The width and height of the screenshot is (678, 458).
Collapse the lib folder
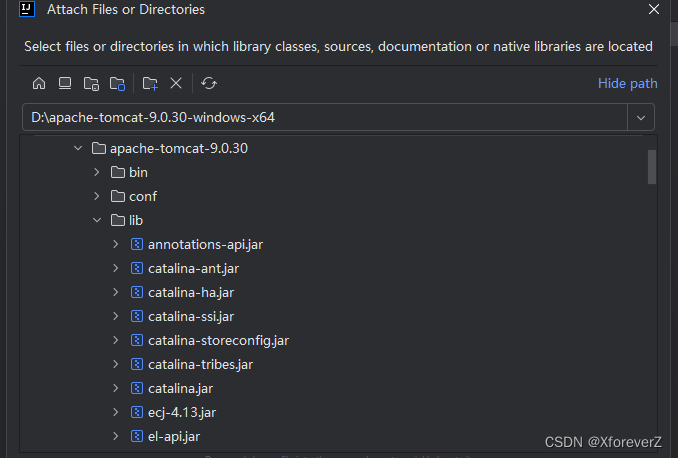point(97,221)
